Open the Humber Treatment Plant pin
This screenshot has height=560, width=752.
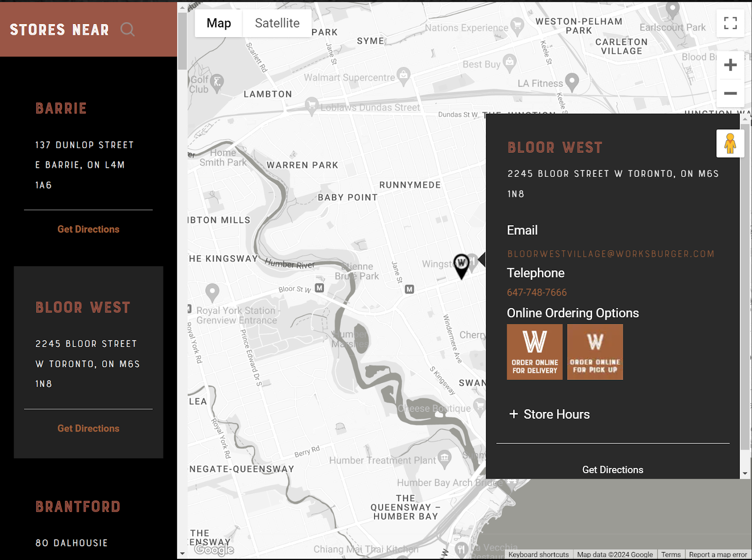click(444, 458)
